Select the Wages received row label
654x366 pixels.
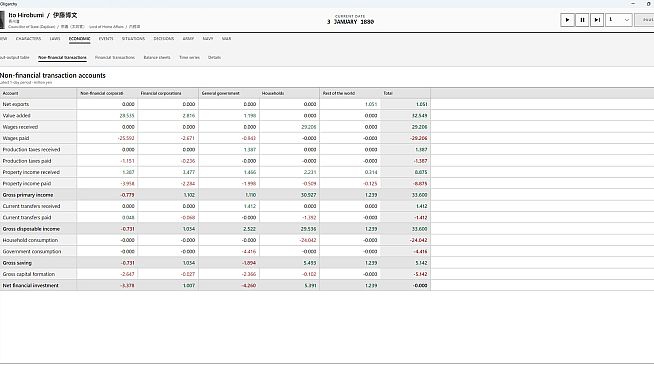pyautogui.click(x=20, y=127)
